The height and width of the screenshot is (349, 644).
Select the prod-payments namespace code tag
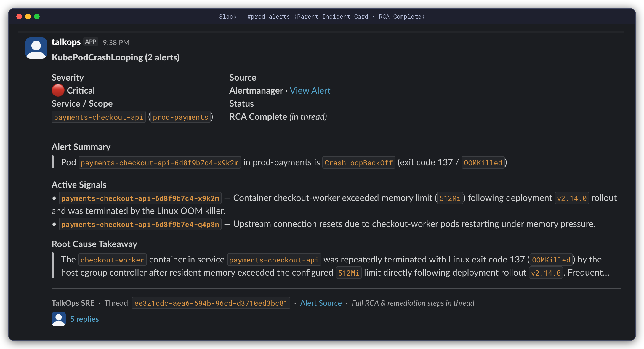pyautogui.click(x=180, y=117)
